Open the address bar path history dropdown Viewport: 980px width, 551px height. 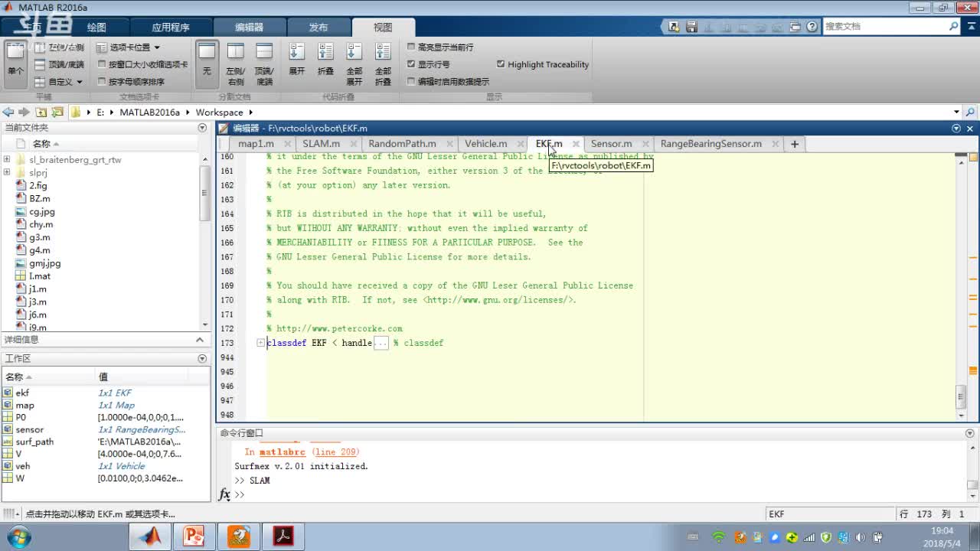click(956, 112)
